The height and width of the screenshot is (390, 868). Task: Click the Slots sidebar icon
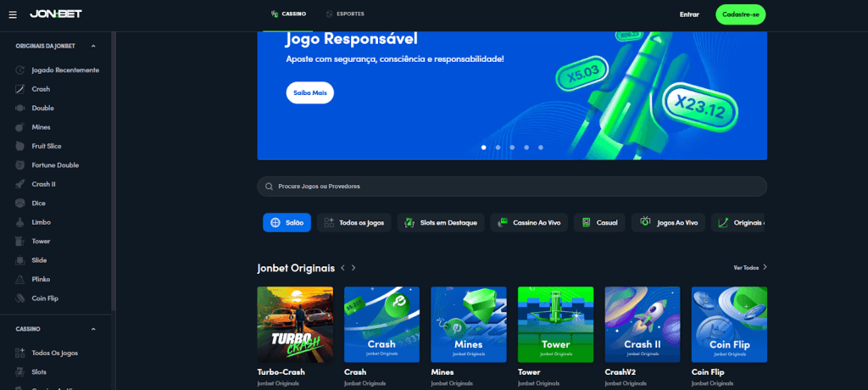coord(20,371)
